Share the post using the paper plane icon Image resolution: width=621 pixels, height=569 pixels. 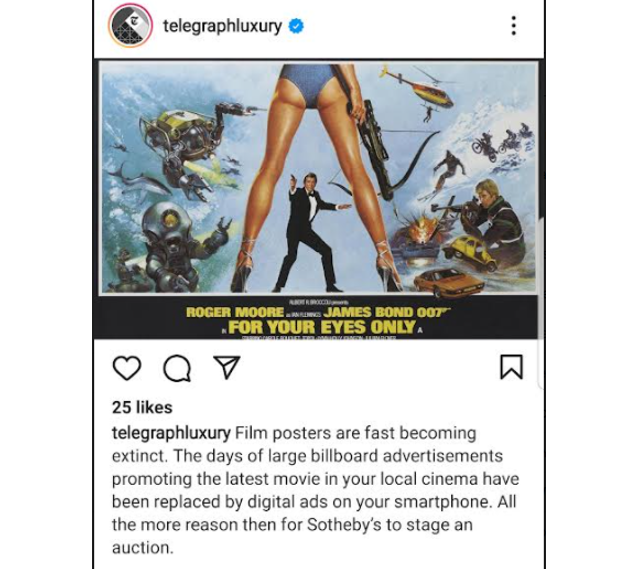227,367
